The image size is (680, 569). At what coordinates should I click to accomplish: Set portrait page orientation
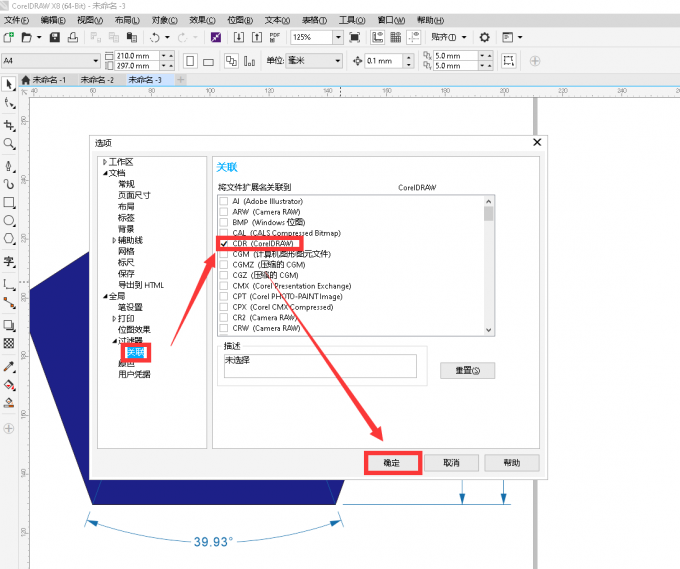point(190,61)
